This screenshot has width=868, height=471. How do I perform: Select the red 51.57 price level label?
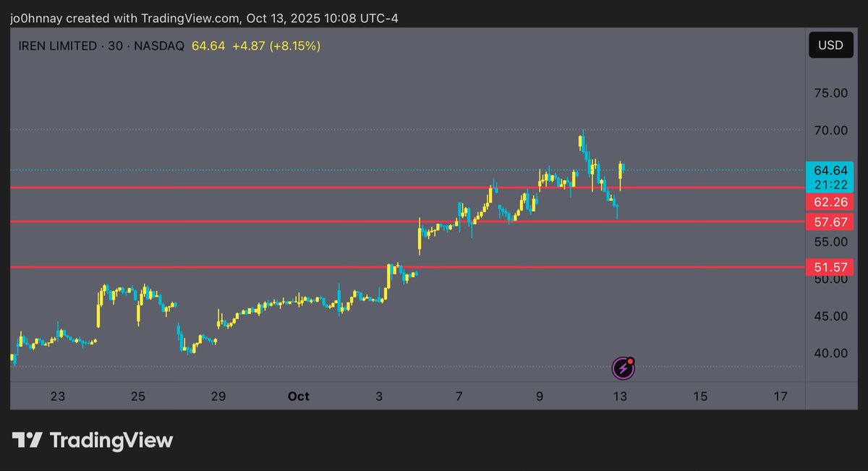[830, 268]
